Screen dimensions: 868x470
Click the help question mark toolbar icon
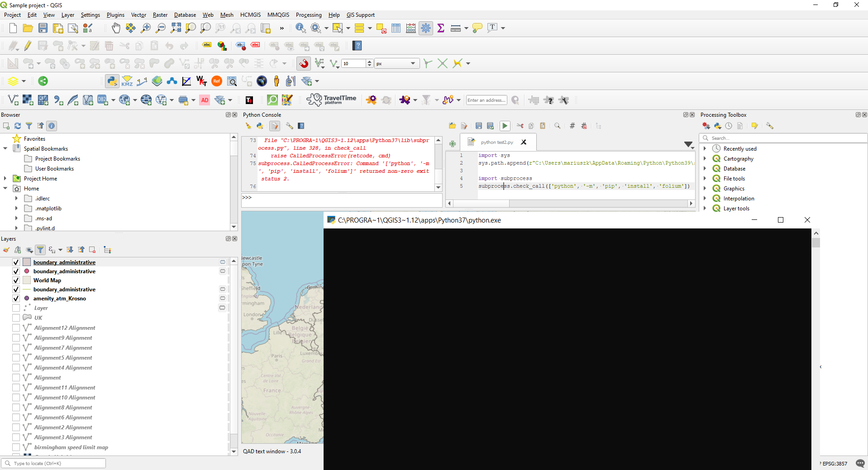[x=358, y=46]
